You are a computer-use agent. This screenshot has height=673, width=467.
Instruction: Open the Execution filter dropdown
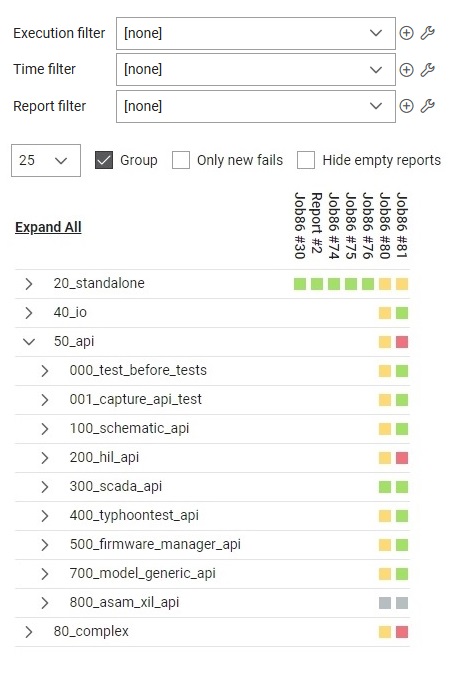click(x=256, y=33)
